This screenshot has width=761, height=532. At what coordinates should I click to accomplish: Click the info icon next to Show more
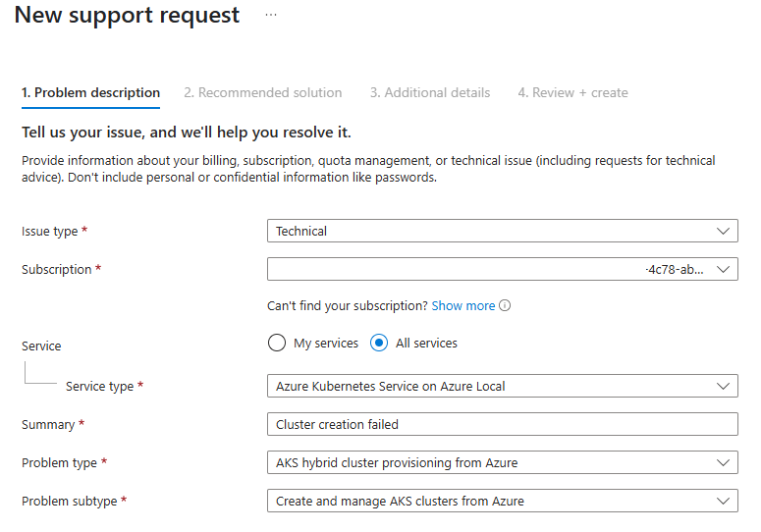click(x=505, y=305)
